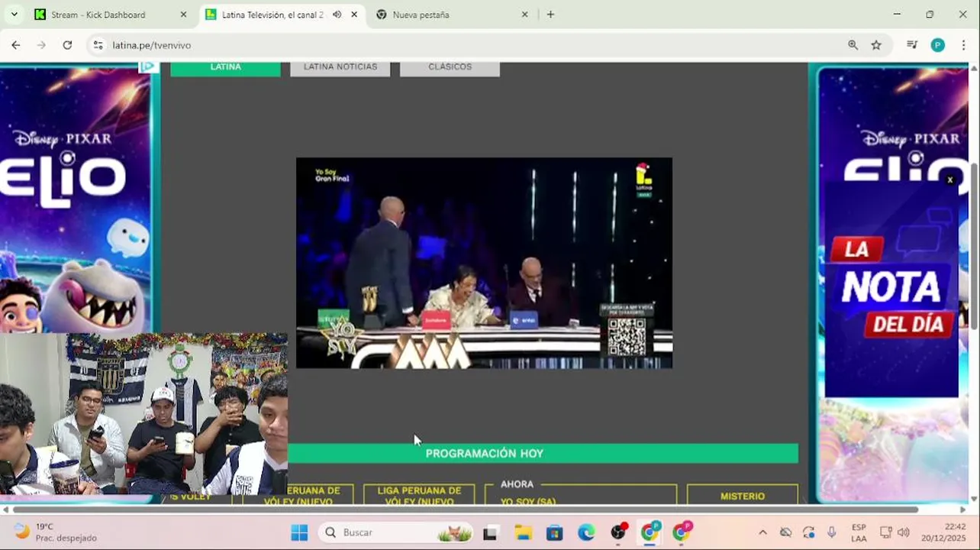The height and width of the screenshot is (550, 980).
Task: Open the MISTERIO program card
Action: [x=743, y=495]
